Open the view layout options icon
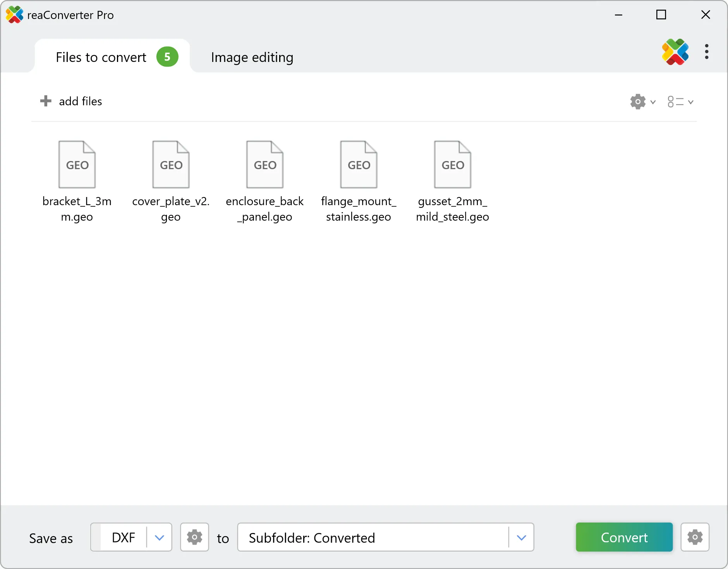The width and height of the screenshot is (728, 569). (676, 101)
